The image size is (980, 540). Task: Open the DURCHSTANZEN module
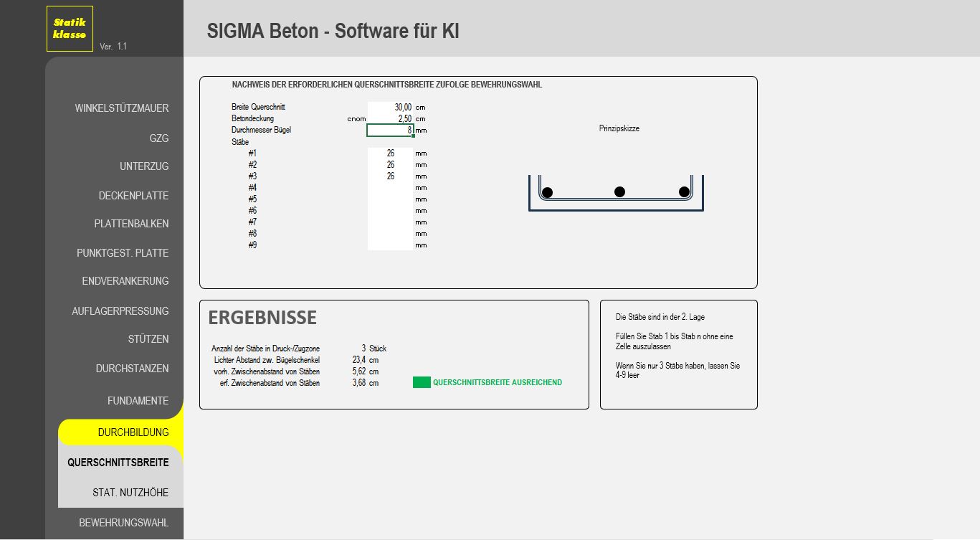tap(132, 369)
